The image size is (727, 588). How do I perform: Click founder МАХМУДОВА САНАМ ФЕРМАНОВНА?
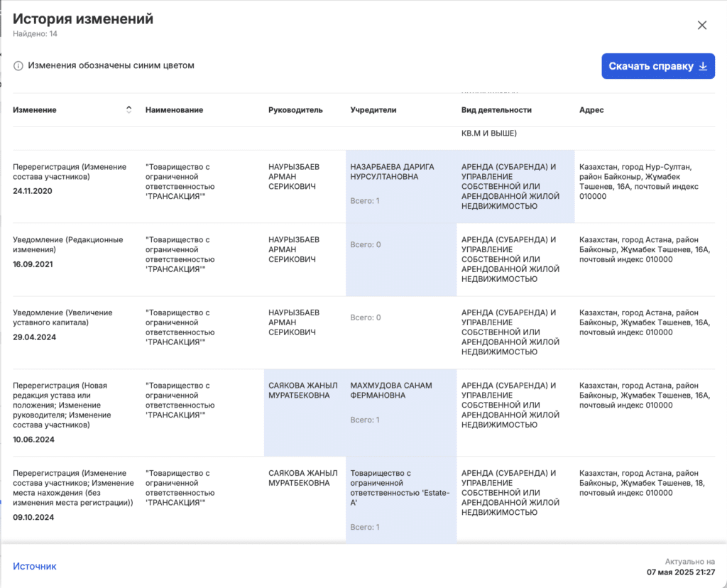pos(391,391)
